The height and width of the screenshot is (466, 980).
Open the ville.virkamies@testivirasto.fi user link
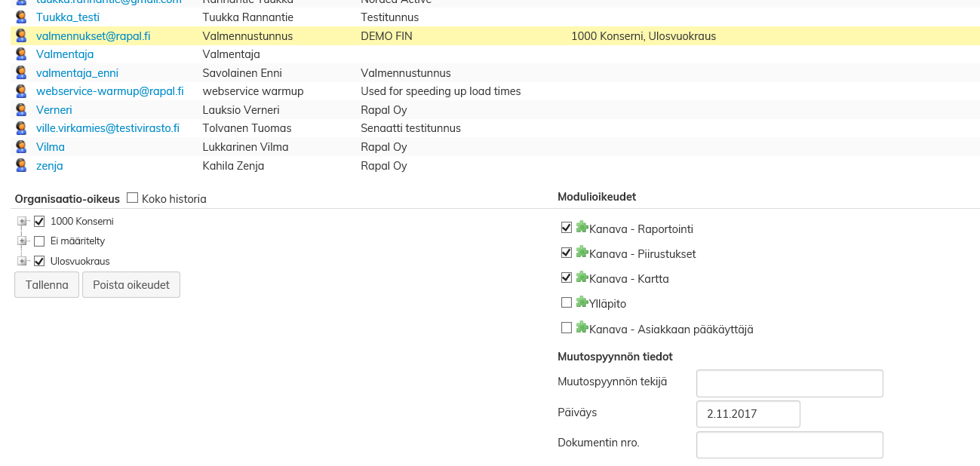click(x=108, y=128)
